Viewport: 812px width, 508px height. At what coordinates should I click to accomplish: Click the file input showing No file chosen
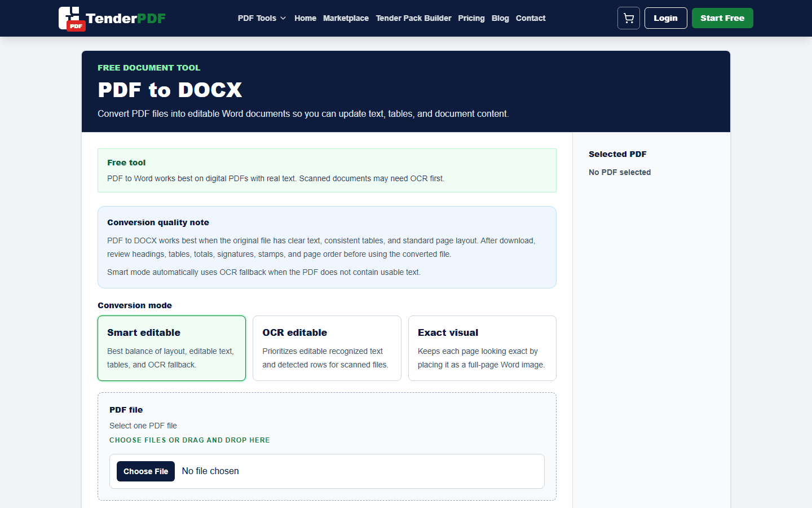pos(327,471)
